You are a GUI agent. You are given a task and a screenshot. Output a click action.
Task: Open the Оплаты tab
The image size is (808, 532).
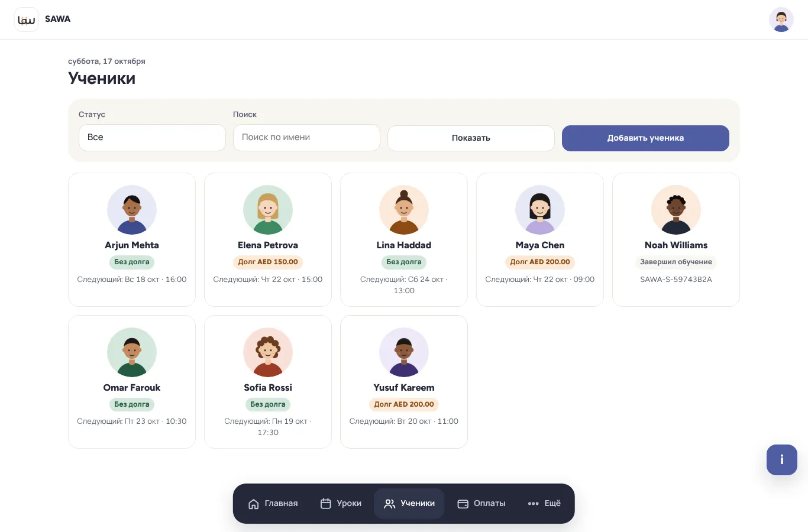coord(481,504)
